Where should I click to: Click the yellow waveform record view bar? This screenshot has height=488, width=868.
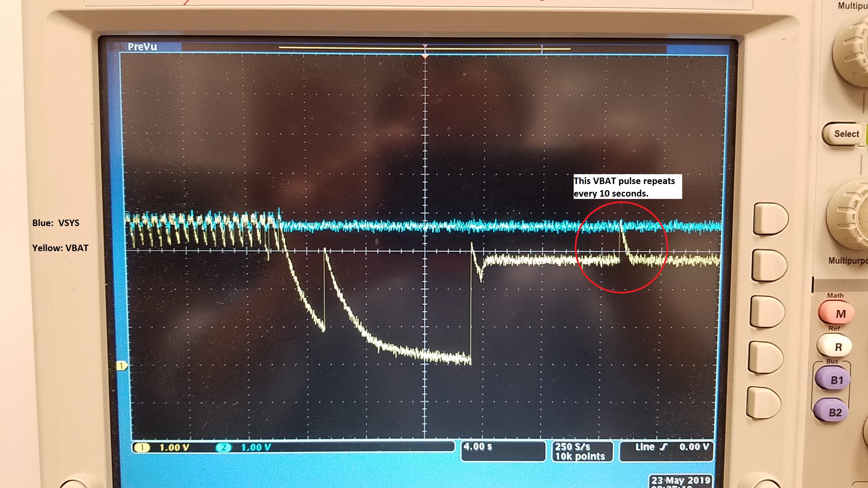[425, 48]
